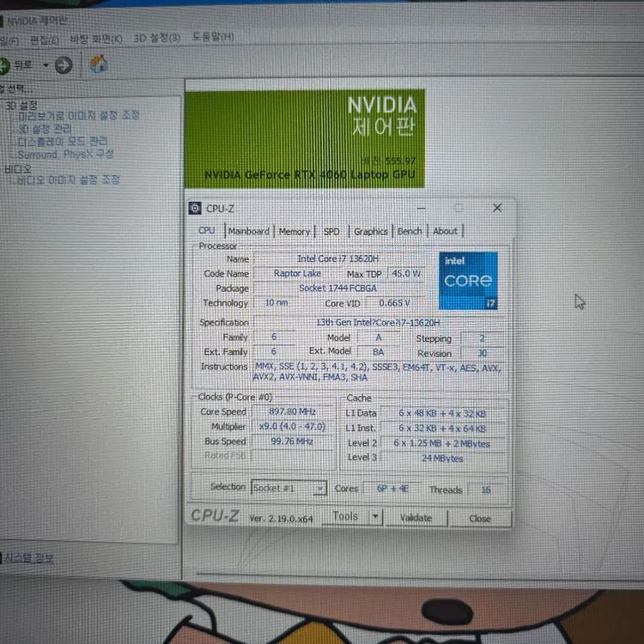Click the Level 3 value 24 MBytes
The image size is (644, 644).
tap(442, 459)
